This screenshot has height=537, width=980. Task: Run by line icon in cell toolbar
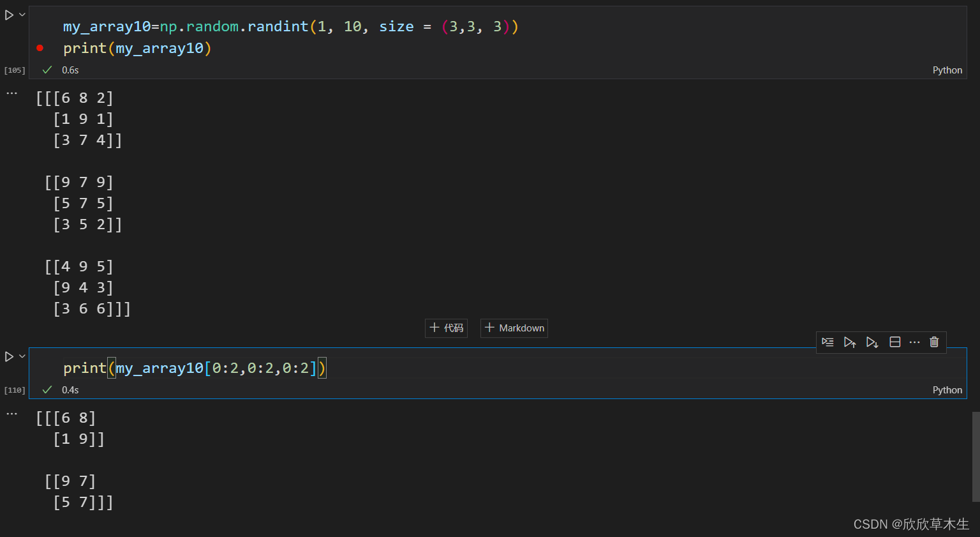828,342
